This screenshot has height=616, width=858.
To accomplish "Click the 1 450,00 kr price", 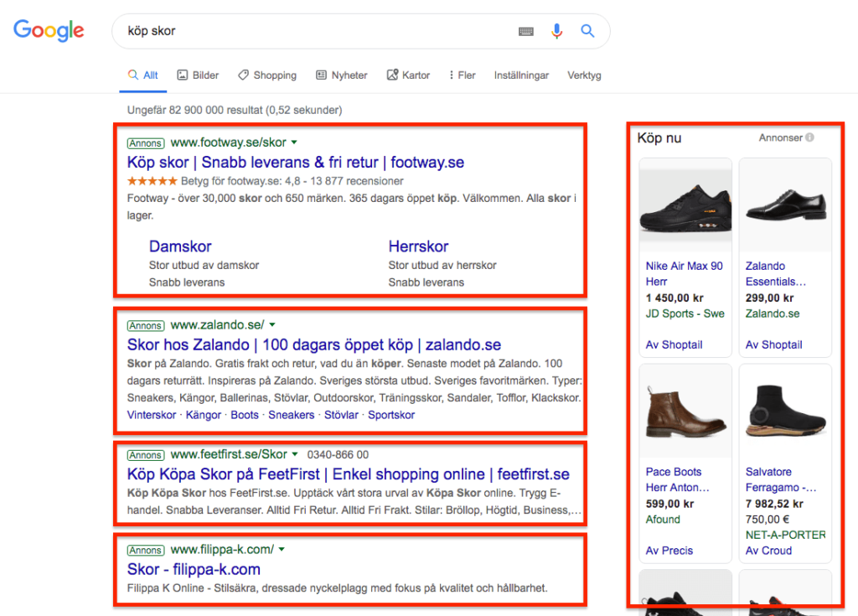I will [x=675, y=298].
